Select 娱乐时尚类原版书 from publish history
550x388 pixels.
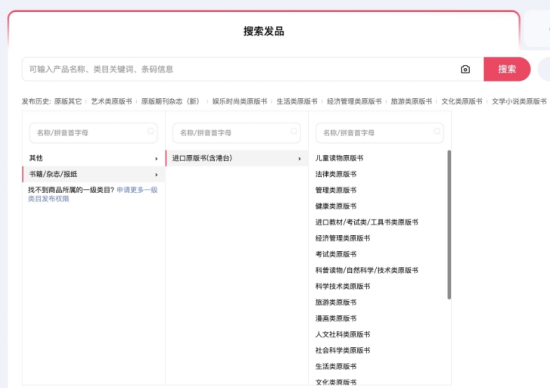240,101
